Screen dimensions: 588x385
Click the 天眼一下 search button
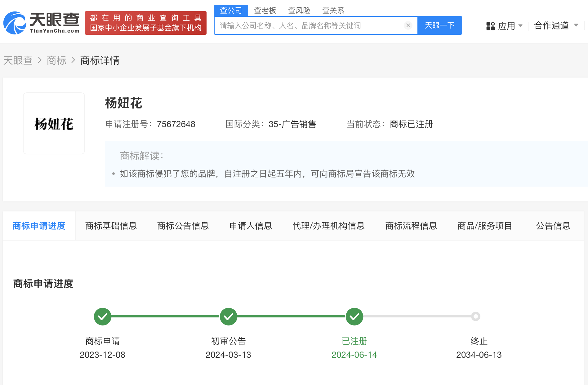pos(440,25)
